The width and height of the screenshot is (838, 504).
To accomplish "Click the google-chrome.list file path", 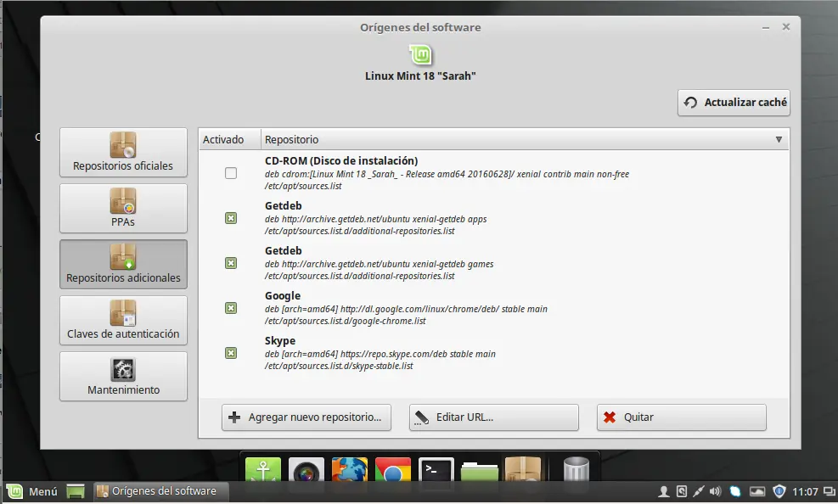I will point(346,321).
